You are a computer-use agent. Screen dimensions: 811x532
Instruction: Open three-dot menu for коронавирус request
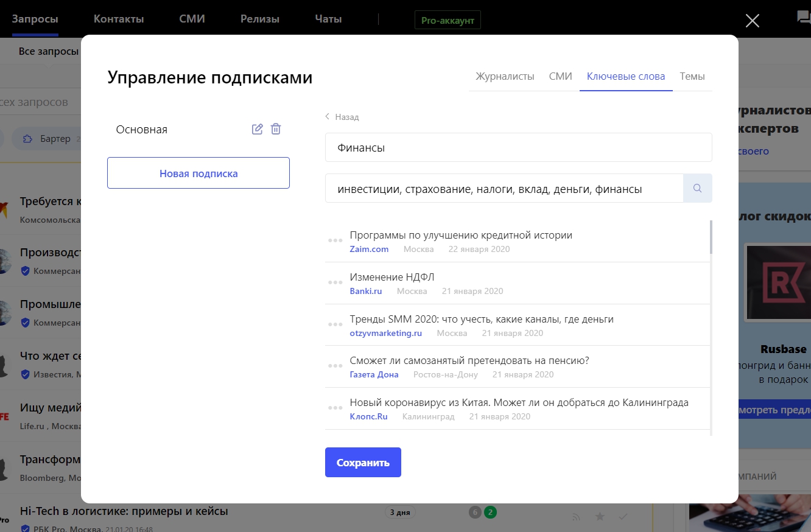pos(335,408)
